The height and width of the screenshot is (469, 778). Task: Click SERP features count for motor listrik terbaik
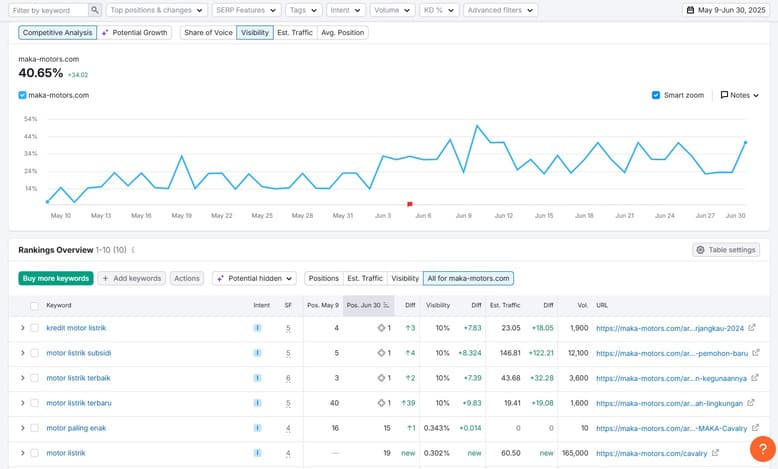click(x=288, y=378)
